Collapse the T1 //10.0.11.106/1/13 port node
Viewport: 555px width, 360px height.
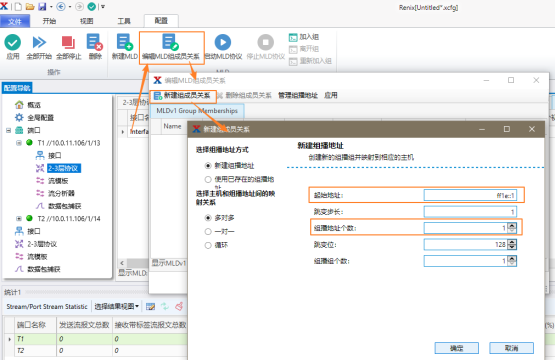[x=19, y=143]
